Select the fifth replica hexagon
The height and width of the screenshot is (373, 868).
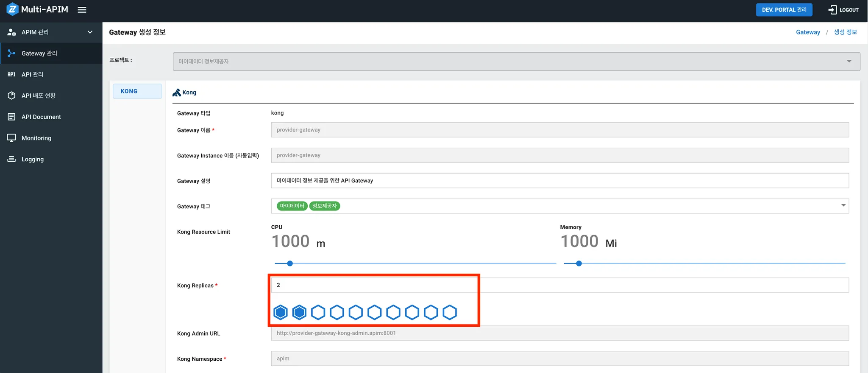[356, 312]
